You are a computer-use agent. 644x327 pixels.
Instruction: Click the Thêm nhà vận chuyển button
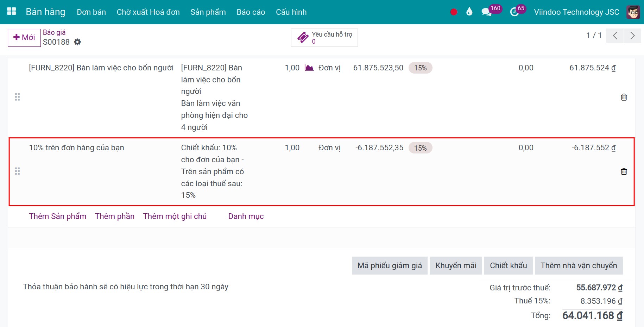579,265
